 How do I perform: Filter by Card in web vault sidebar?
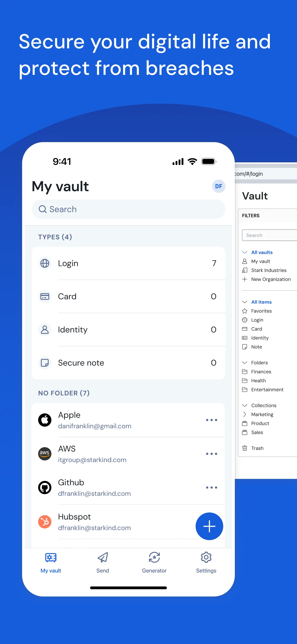click(256, 329)
